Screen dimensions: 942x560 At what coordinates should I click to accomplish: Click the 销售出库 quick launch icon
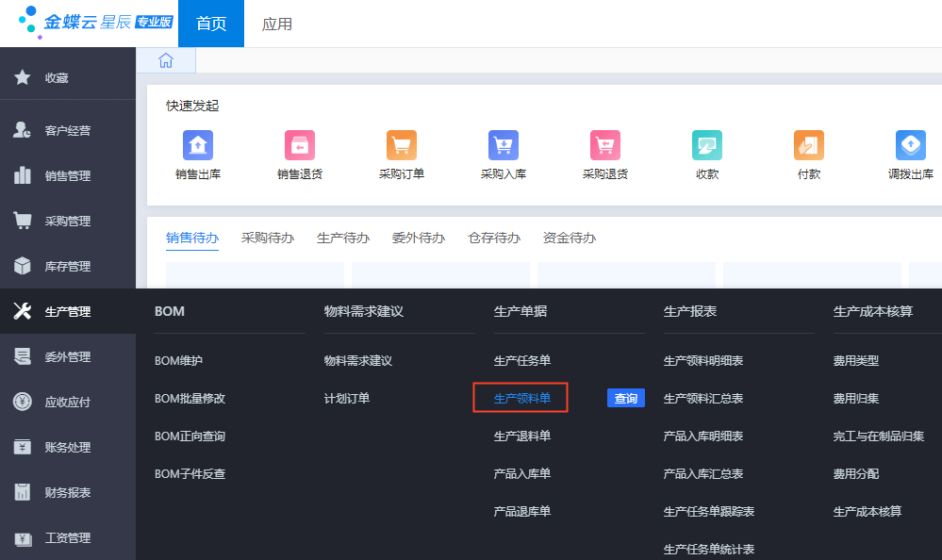[x=198, y=145]
